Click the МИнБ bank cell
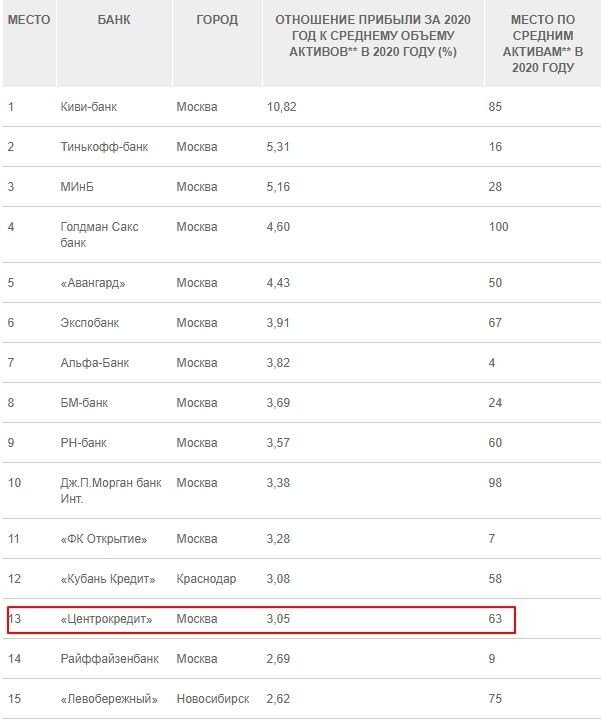This screenshot has height=721, width=601. (77, 186)
